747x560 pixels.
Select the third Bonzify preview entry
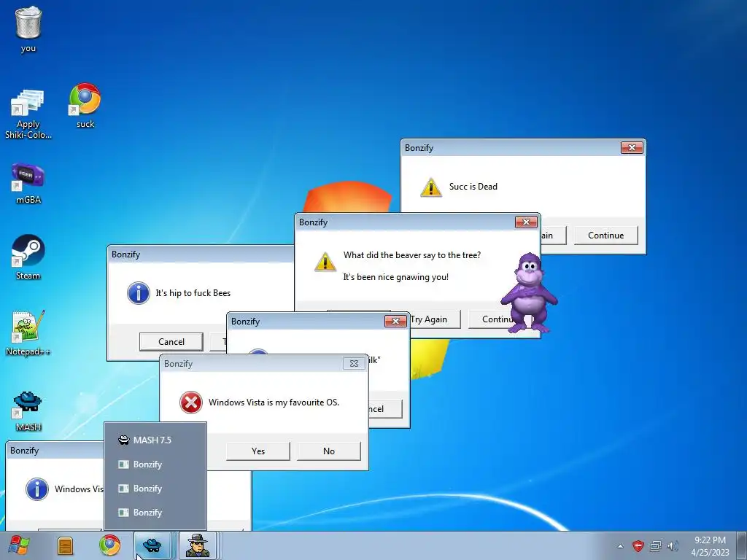155,513
